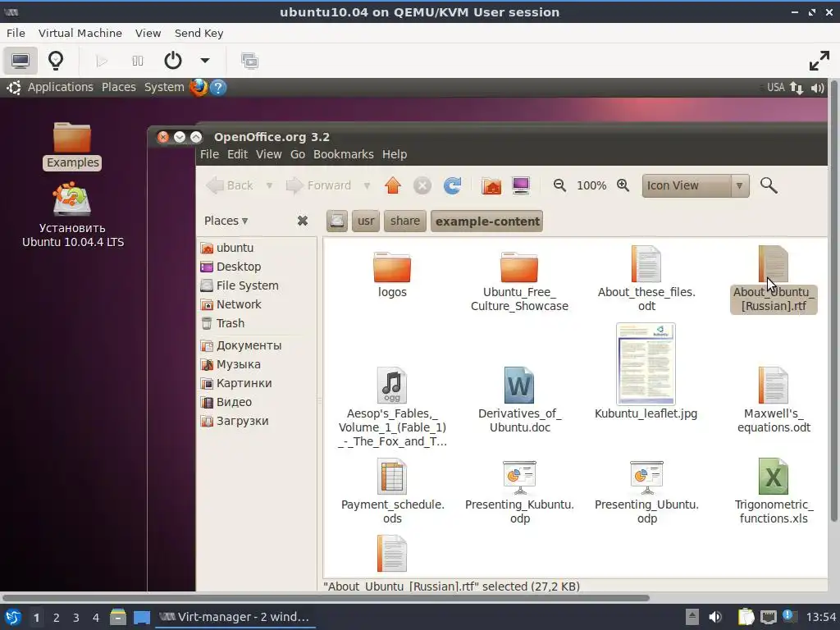Expand the shutdown options dropdown arrow
Screen dimensions: 840x630
pyautogui.click(x=204, y=61)
